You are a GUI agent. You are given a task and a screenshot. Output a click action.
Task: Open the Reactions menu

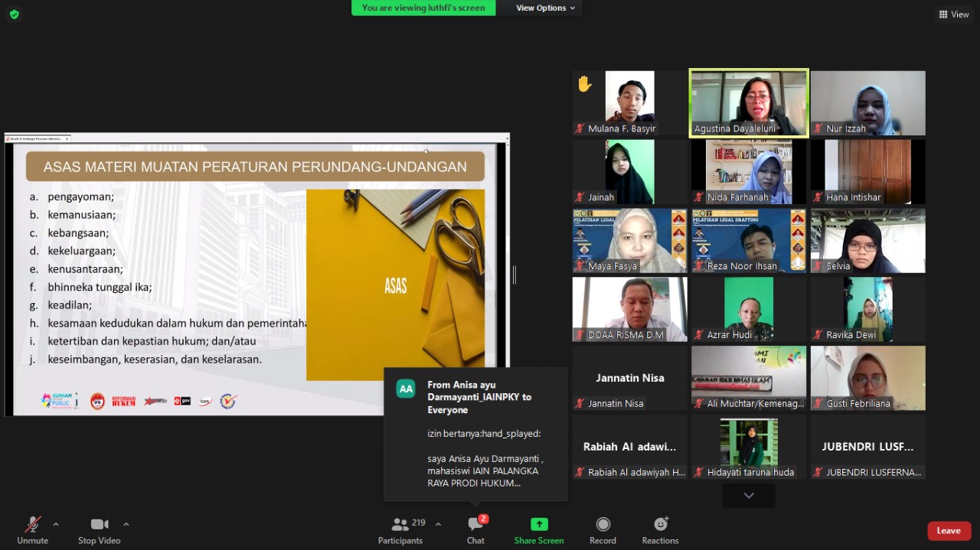click(660, 530)
